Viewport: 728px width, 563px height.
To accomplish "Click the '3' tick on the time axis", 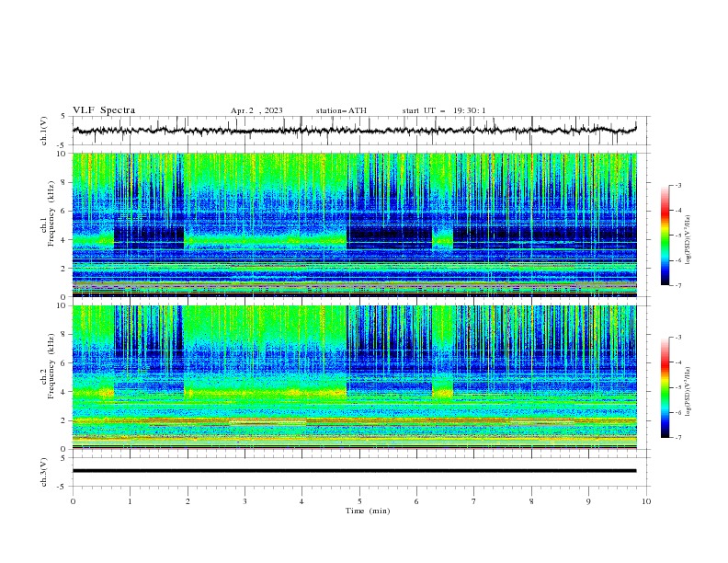I will coord(245,501).
